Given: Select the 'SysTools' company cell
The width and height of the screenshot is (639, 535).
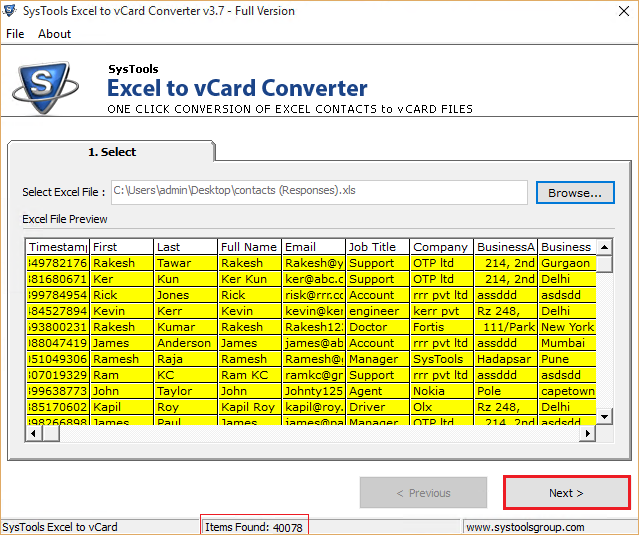Looking at the screenshot, I should tap(441, 359).
